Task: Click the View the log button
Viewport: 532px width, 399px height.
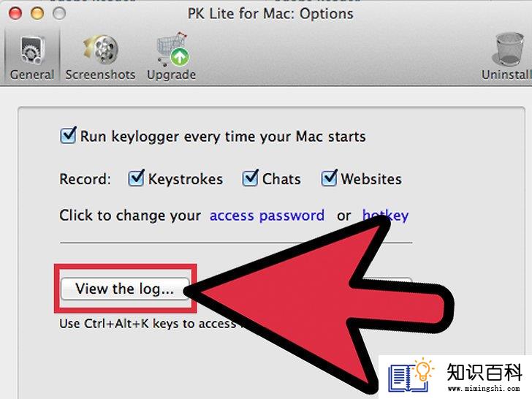Action: tap(125, 289)
